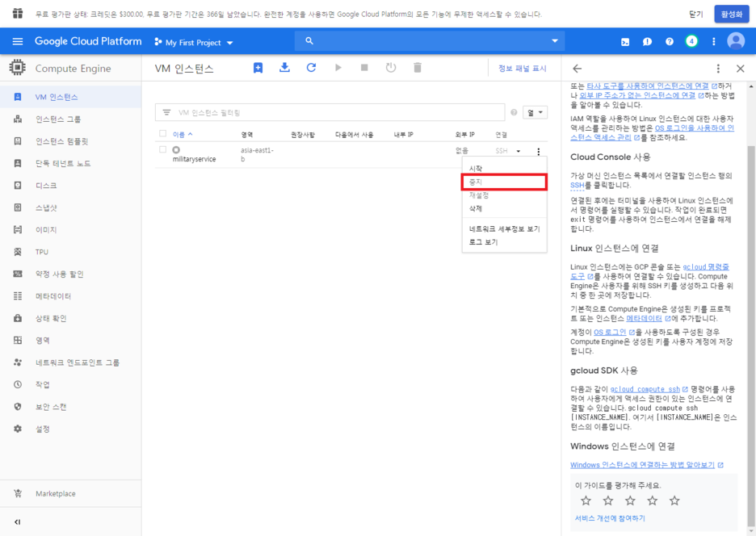
Task: Click the Compute Engine chip icon
Action: (17, 68)
